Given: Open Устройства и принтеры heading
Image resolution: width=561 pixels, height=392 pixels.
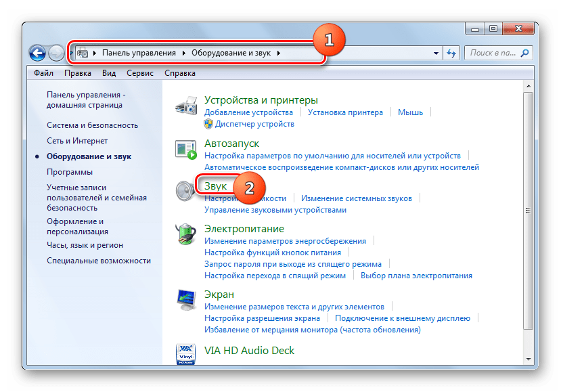Looking at the screenshot, I should (261, 100).
